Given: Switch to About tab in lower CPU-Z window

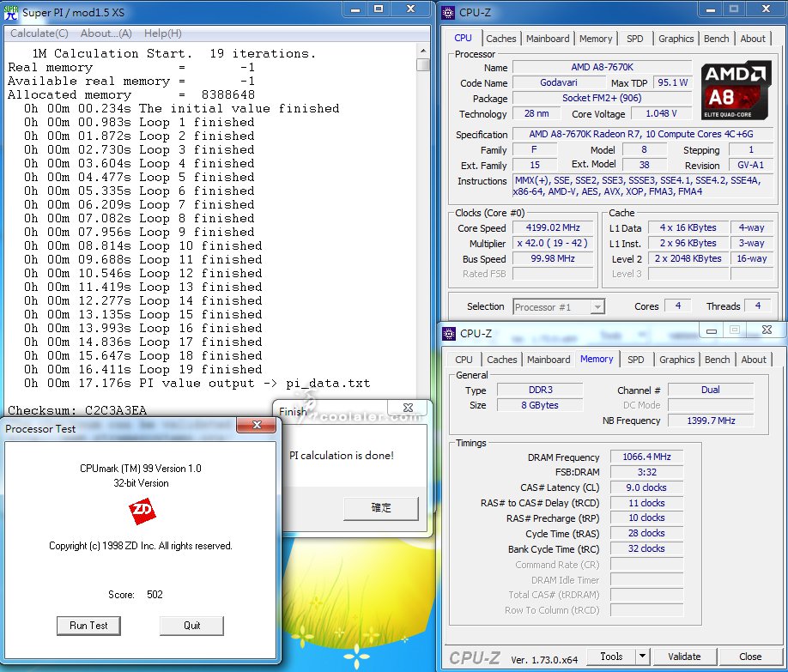Looking at the screenshot, I should [x=754, y=360].
